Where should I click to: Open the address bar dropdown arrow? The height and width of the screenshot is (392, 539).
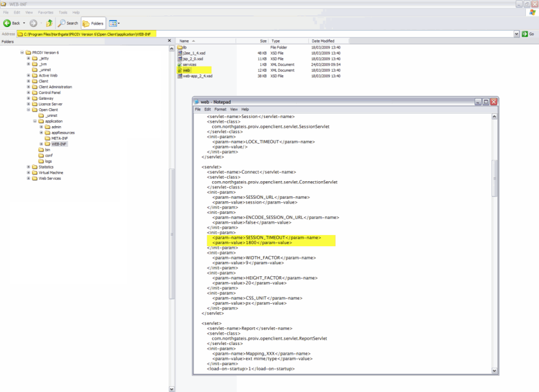[x=516, y=34]
